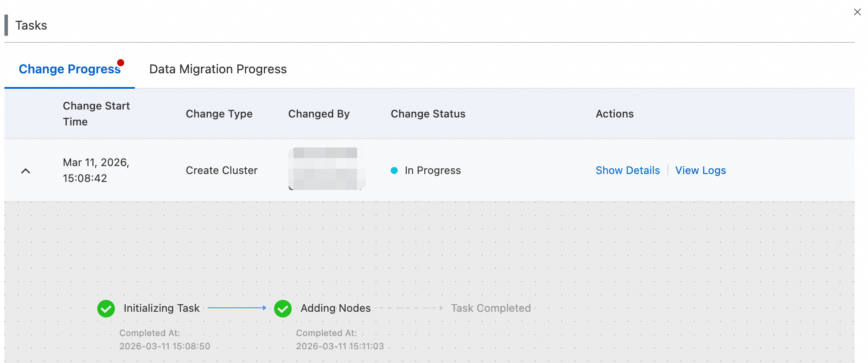
Task: Click the Adding Nodes step label
Action: (335, 308)
